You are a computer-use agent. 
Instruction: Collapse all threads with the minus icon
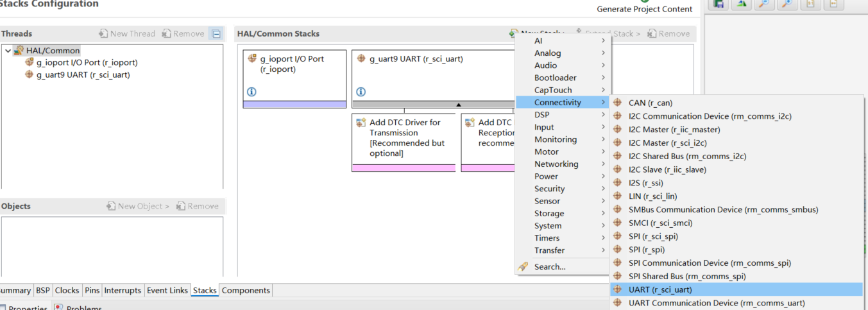[216, 34]
